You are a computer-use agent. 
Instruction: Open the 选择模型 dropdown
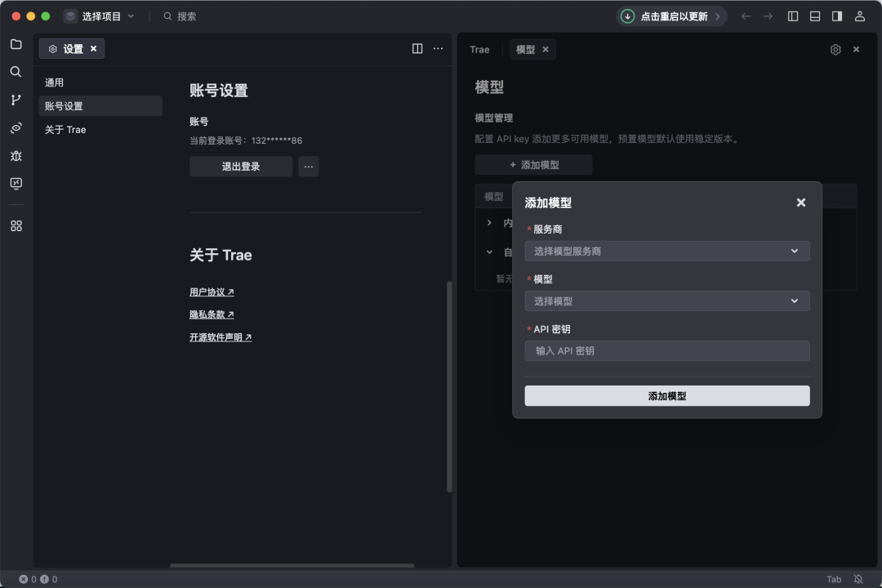pos(667,301)
